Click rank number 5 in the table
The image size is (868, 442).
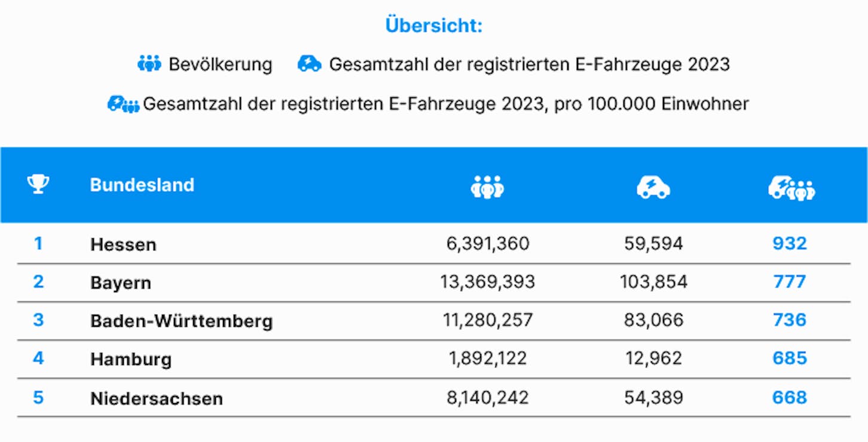[38, 397]
